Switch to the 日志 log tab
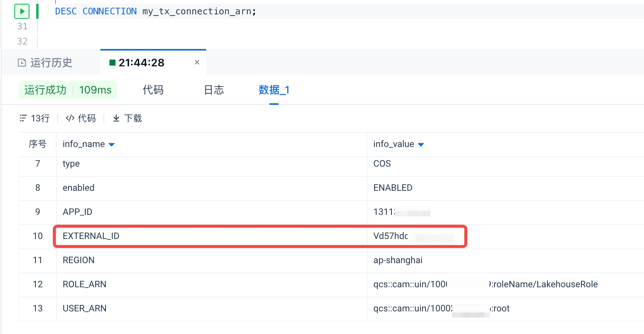The image size is (644, 334). coord(214,90)
